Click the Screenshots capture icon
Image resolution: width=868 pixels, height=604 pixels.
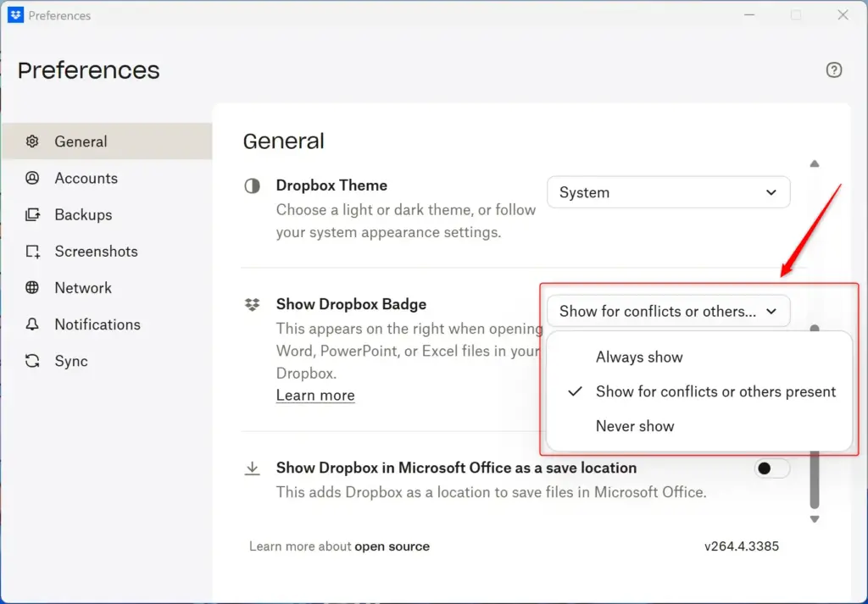(33, 251)
